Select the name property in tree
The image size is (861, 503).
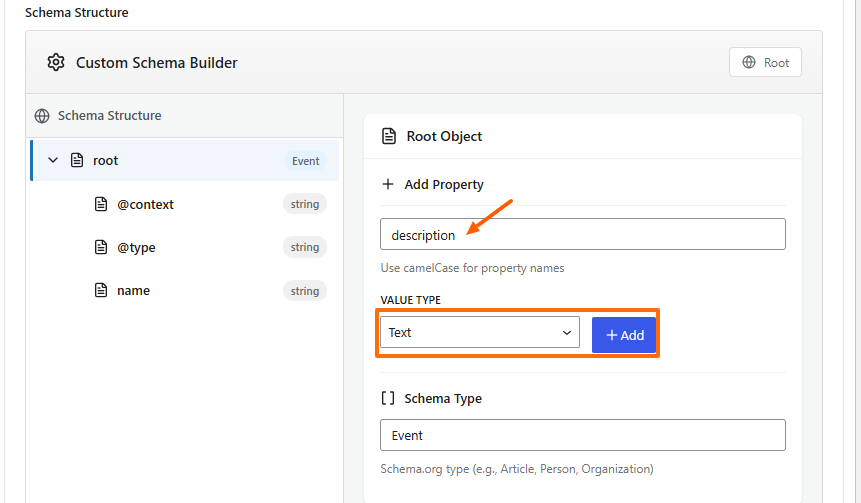(x=134, y=291)
